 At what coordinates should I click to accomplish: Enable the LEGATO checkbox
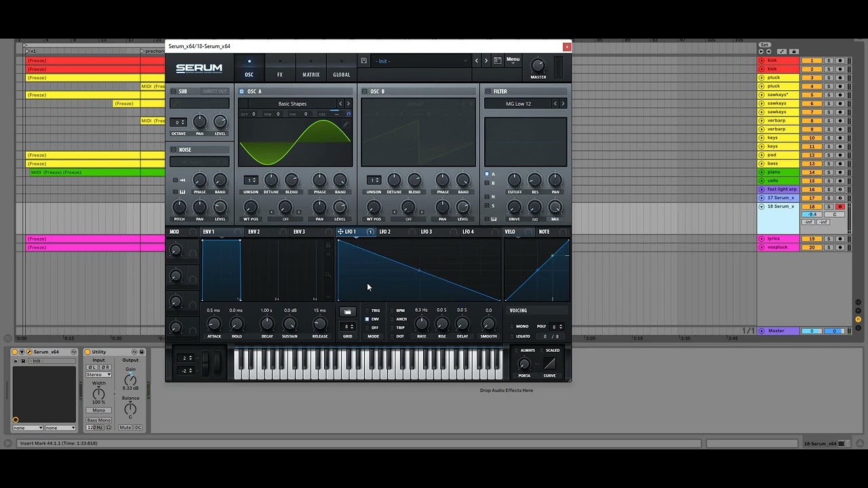coord(512,336)
